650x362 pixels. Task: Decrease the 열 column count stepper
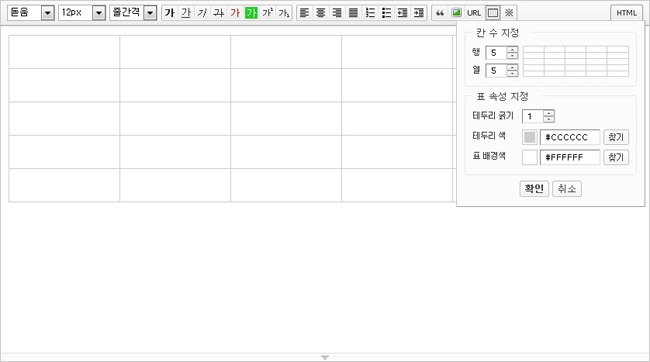point(512,74)
